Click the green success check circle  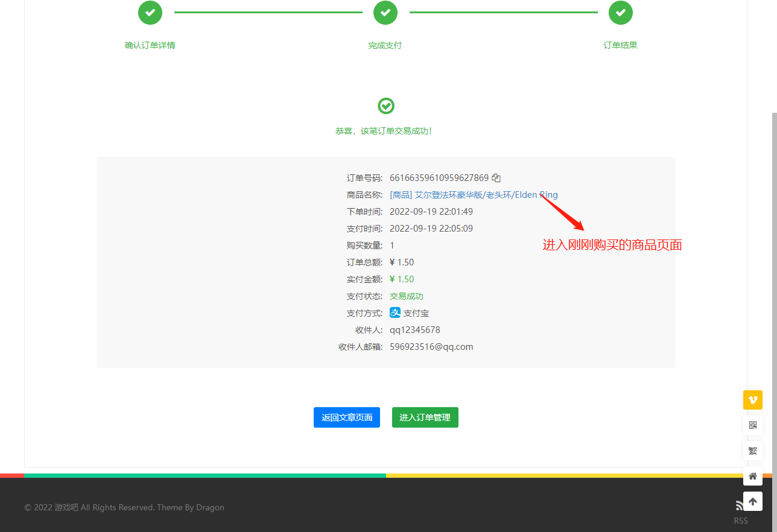coord(386,106)
